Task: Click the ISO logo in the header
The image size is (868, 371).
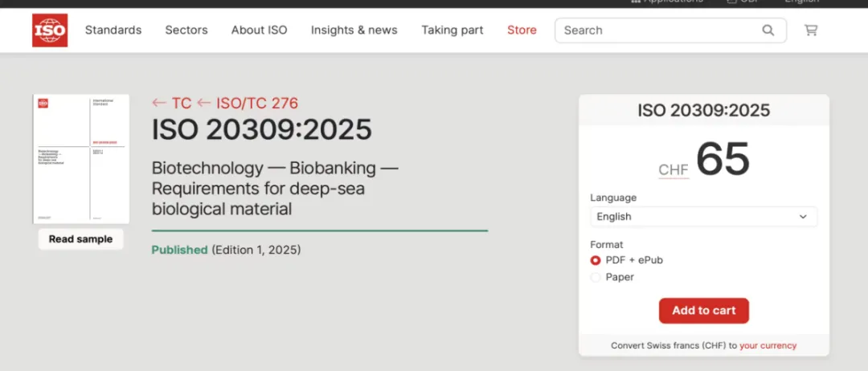Action: (50, 31)
